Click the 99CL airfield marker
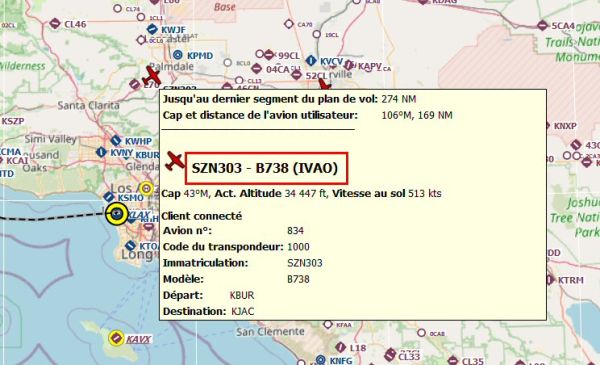Viewport: 600px width, 365px height. (x=269, y=55)
